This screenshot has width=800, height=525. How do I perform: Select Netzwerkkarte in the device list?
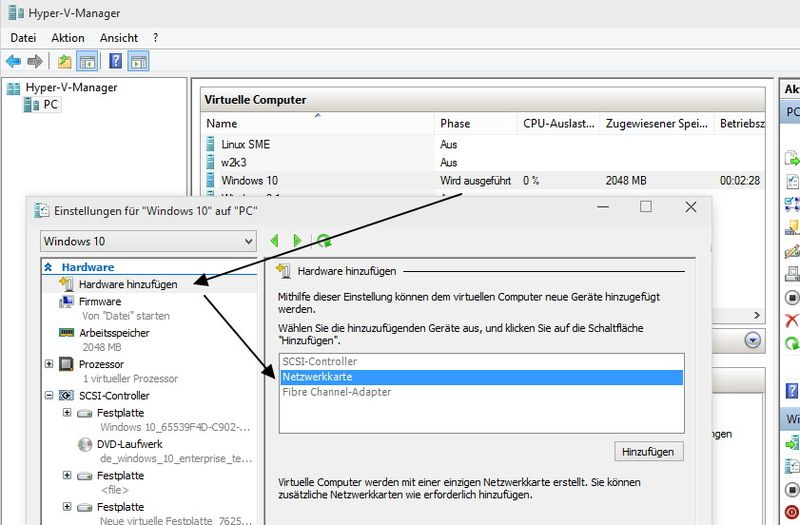point(482,377)
